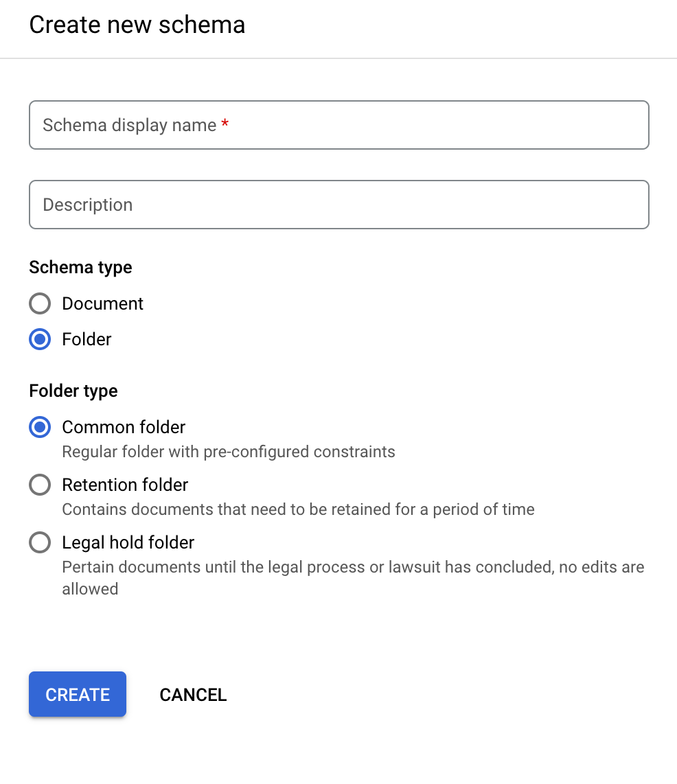Click the "Legal hold folder" label text
The width and height of the screenshot is (677, 784).
(128, 542)
